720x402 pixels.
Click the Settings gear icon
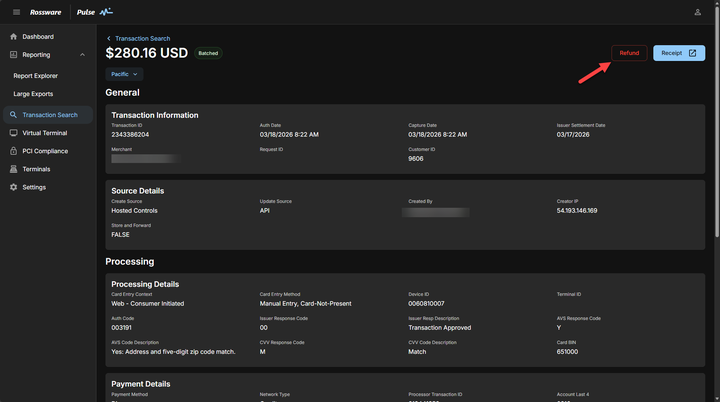coord(13,187)
